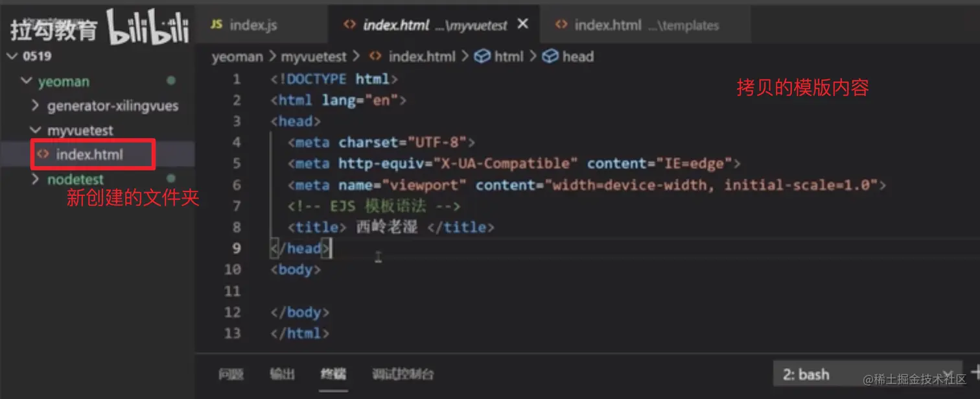Viewport: 980px width, 399px height.
Task: Click the closing body tag line
Action: coord(299,312)
